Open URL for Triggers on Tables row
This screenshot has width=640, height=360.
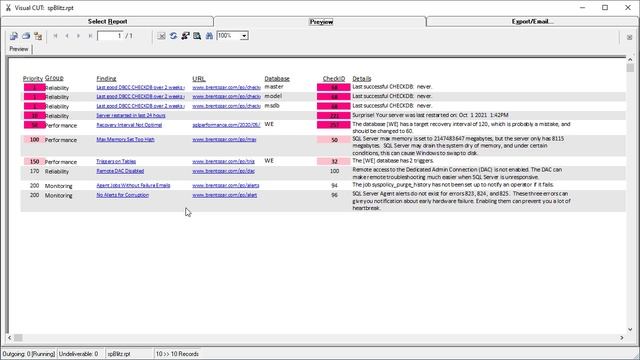[223, 161]
